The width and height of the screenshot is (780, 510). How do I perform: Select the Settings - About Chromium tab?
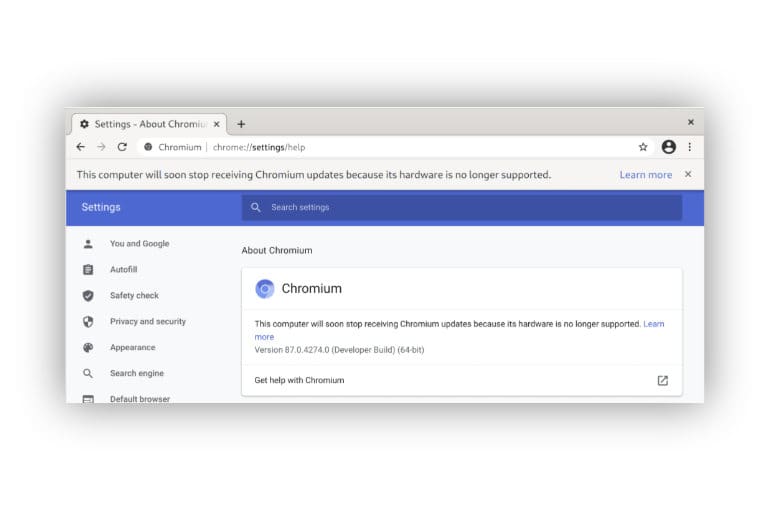coord(149,124)
